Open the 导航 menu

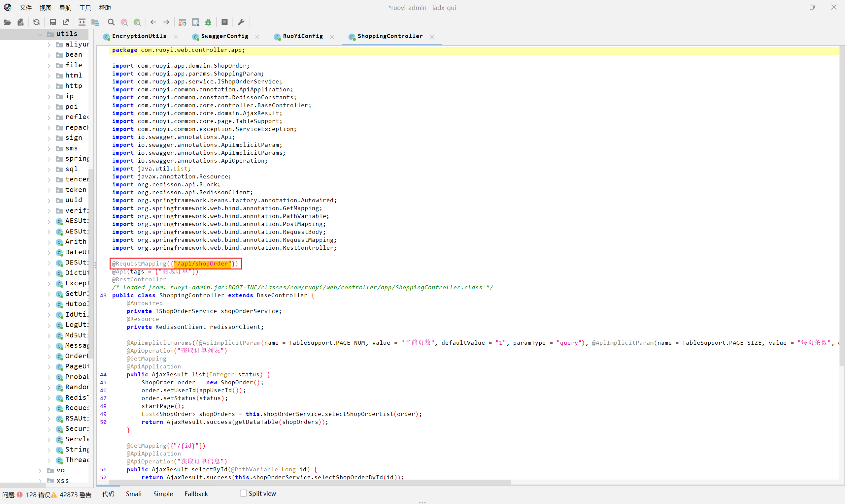pyautogui.click(x=65, y=8)
